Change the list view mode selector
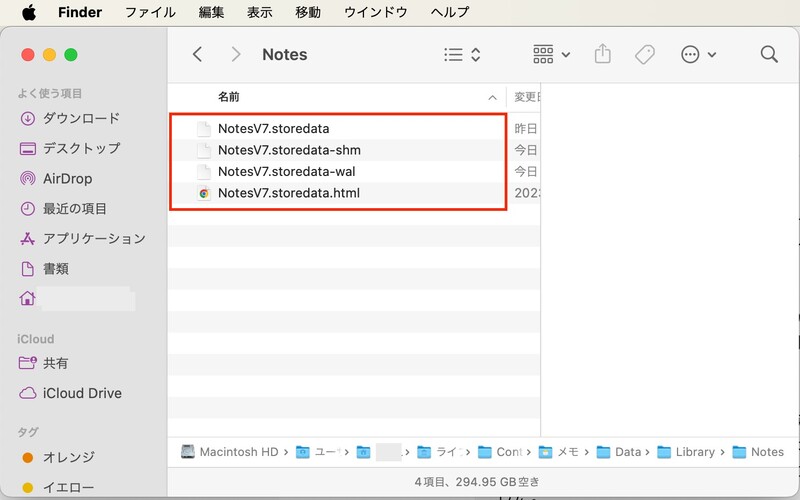800x500 pixels. point(462,55)
